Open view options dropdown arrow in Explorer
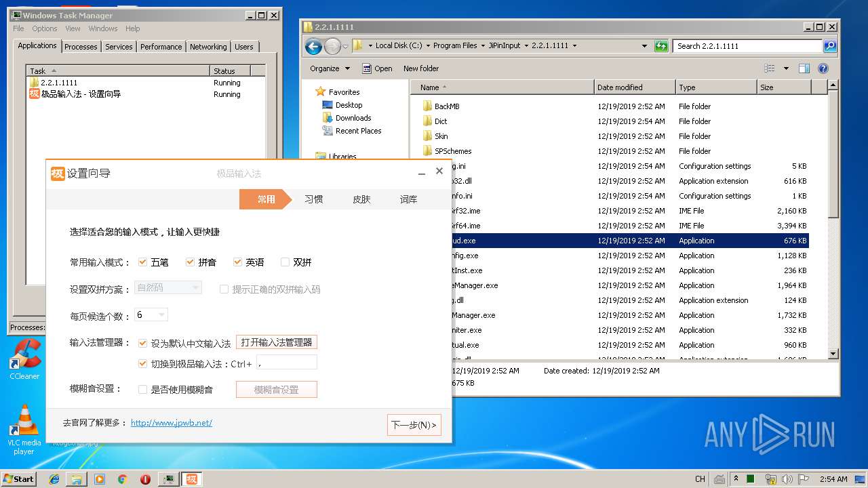The height and width of the screenshot is (488, 868). click(786, 68)
